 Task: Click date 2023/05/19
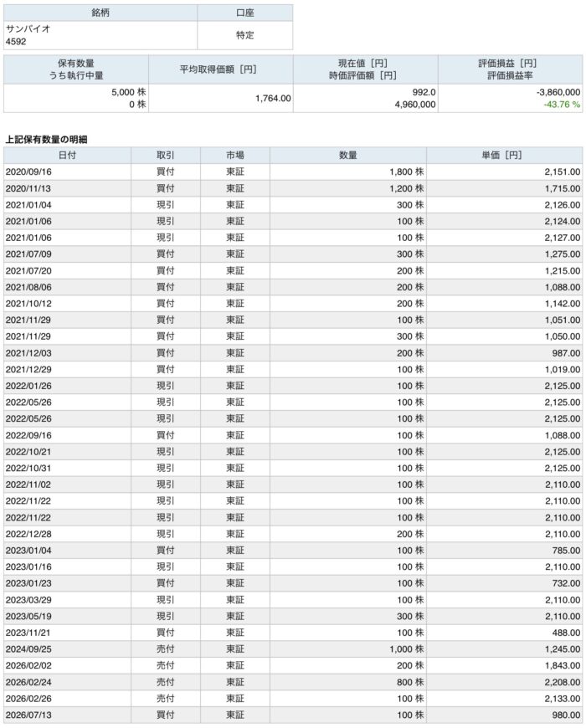coord(28,616)
